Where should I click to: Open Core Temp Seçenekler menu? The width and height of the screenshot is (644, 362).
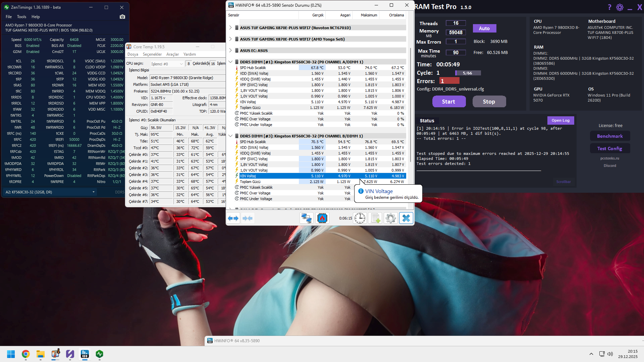(x=152, y=54)
